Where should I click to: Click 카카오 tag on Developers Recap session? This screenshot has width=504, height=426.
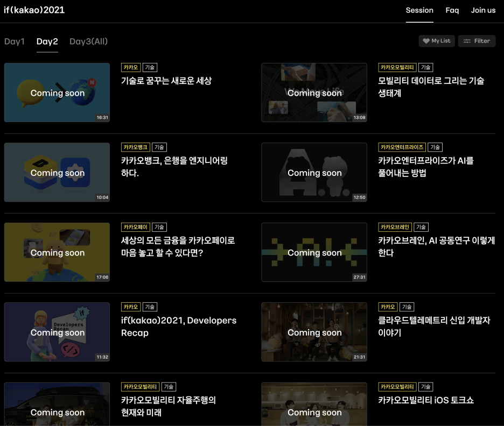[x=131, y=307]
